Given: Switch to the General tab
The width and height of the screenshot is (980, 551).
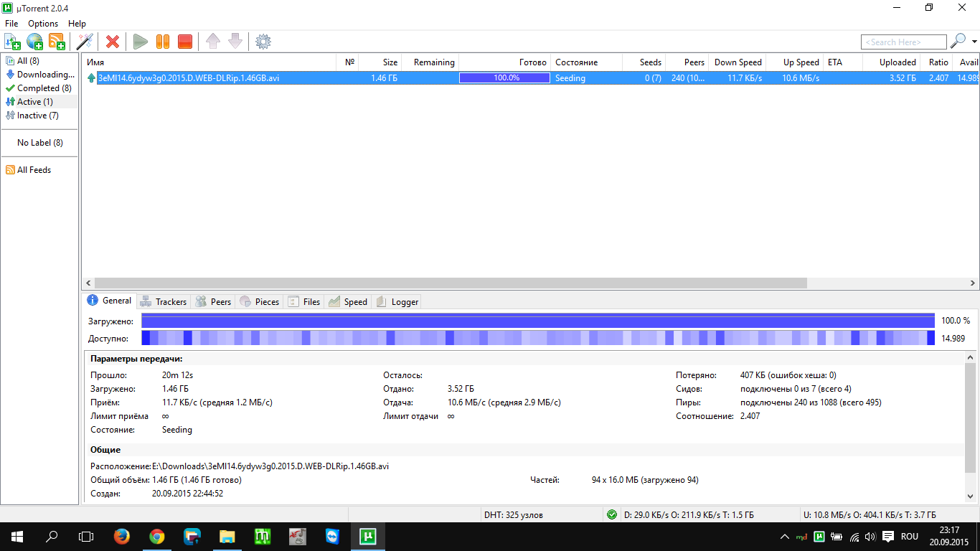Looking at the screenshot, I should (109, 301).
